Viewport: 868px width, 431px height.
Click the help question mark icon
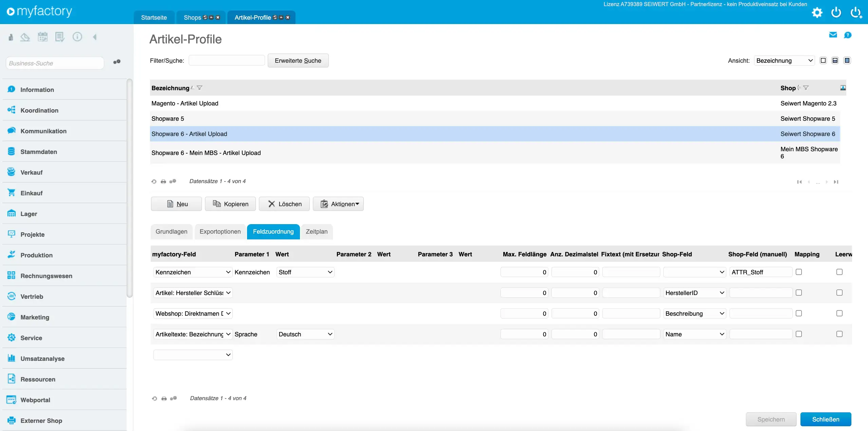click(x=847, y=35)
